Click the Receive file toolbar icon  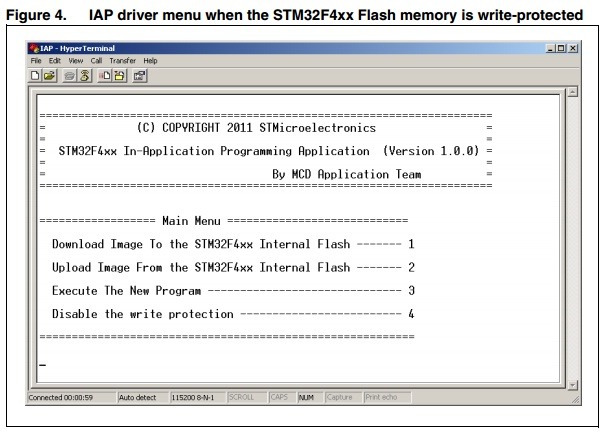click(x=120, y=75)
